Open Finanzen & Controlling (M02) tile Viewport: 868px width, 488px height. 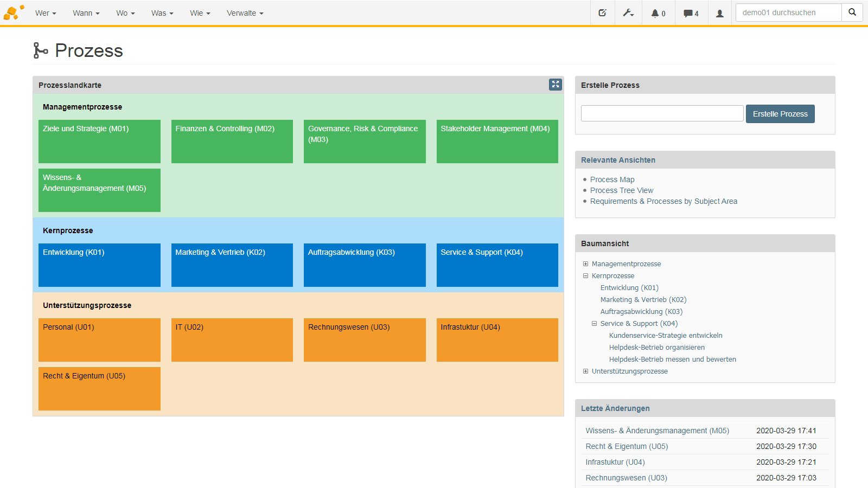232,142
